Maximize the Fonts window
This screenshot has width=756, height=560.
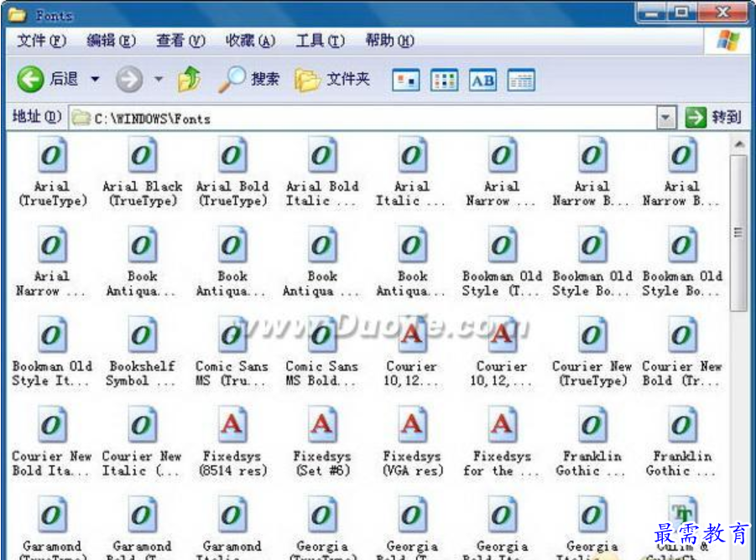[681, 13]
